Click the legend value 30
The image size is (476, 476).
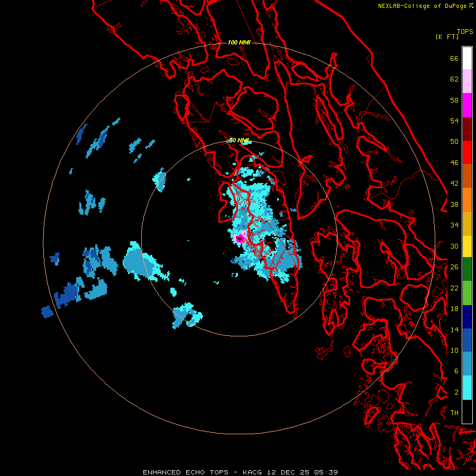[x=454, y=246]
